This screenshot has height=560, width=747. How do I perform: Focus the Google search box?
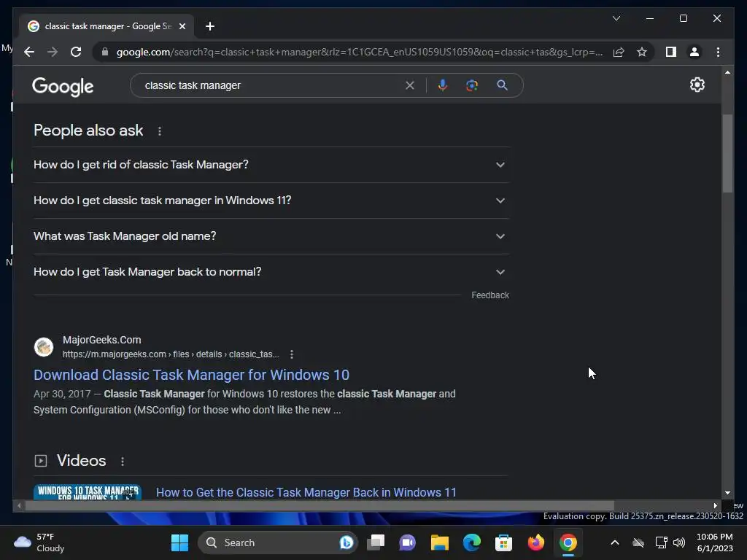click(x=271, y=85)
